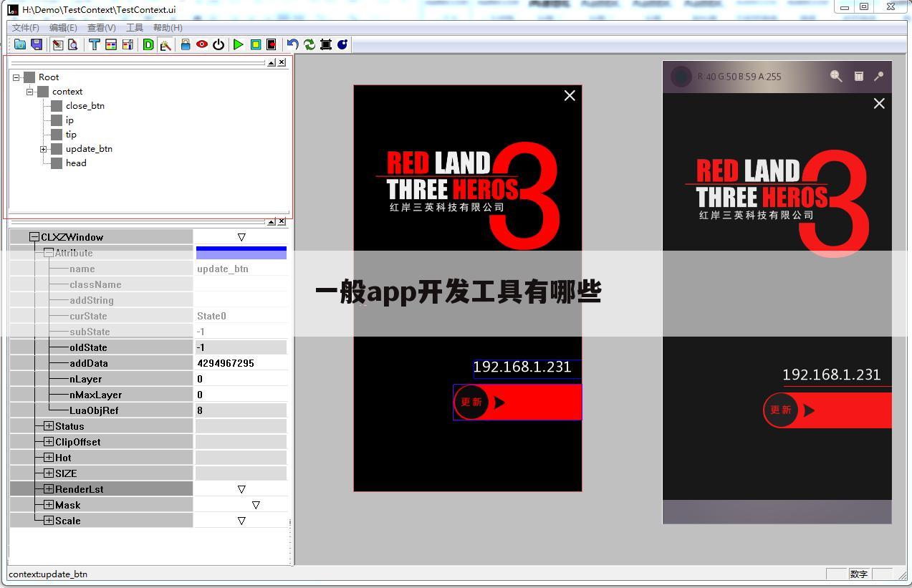912x588 pixels.
Task: Click the red 更新 button in editor canvas
Action: [517, 403]
